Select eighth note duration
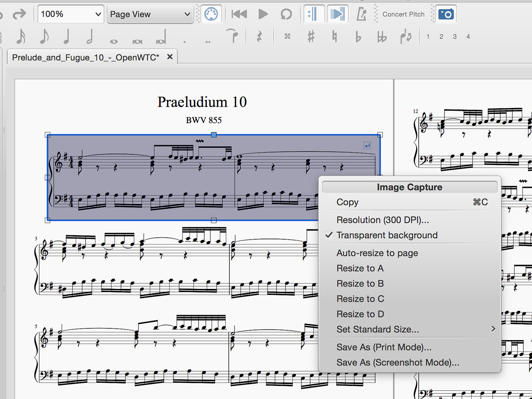 point(44,37)
